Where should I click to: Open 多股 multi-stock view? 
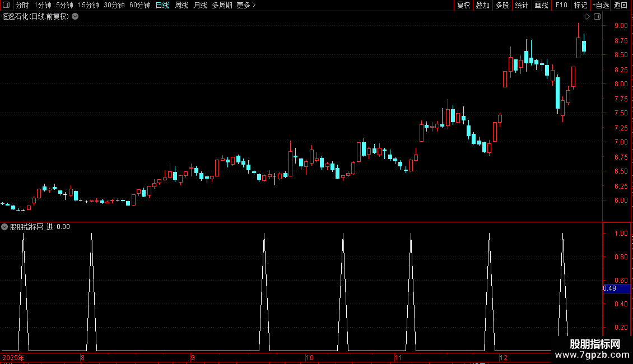(x=502, y=5)
